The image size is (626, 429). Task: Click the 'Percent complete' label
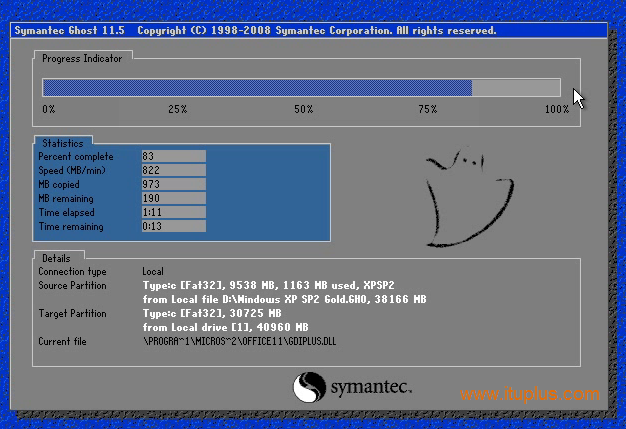(76, 156)
